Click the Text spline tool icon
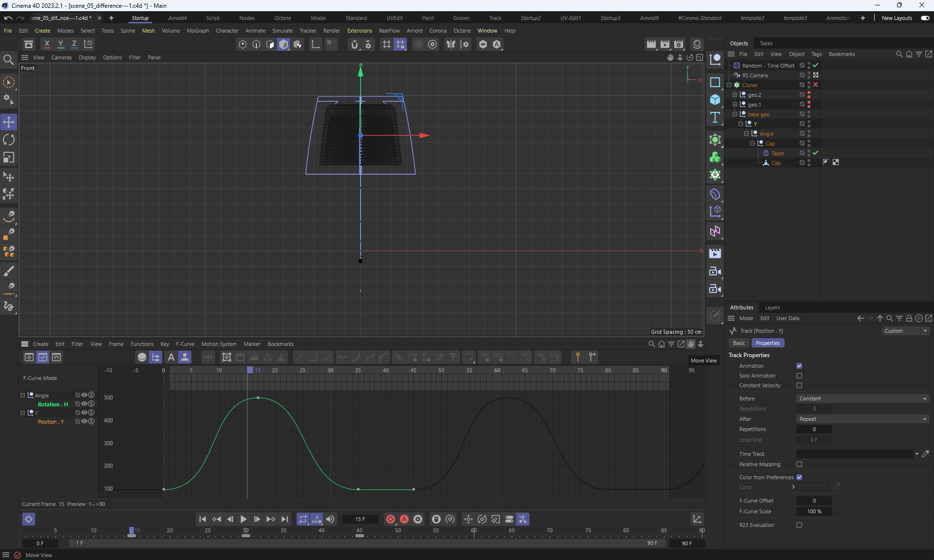The image size is (934, 560). (715, 117)
